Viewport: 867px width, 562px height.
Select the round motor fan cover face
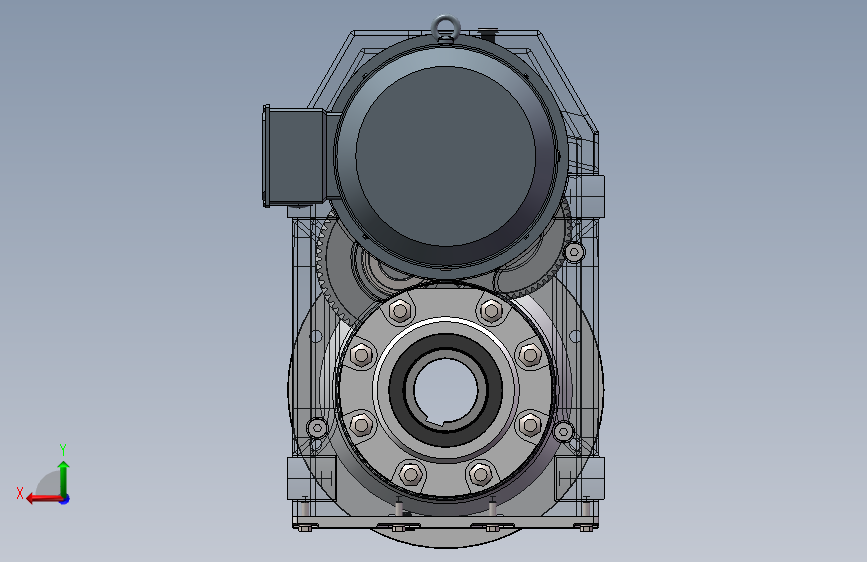[x=446, y=156]
